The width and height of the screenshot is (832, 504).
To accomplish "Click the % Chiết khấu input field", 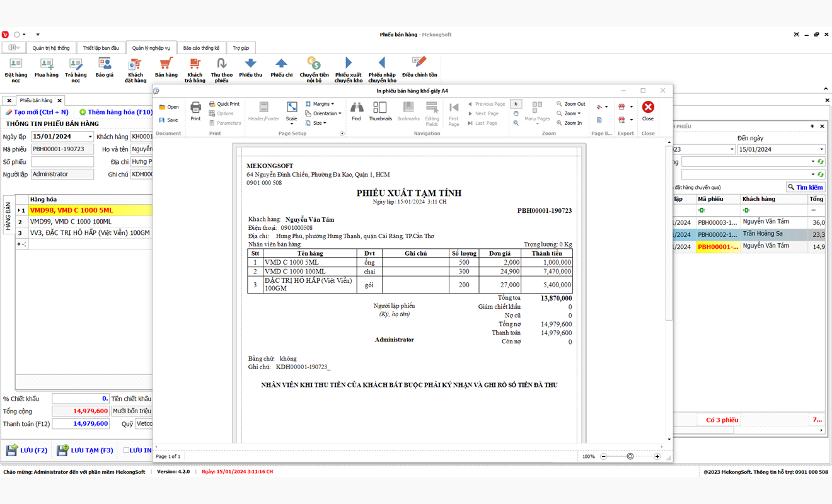I will click(81, 399).
